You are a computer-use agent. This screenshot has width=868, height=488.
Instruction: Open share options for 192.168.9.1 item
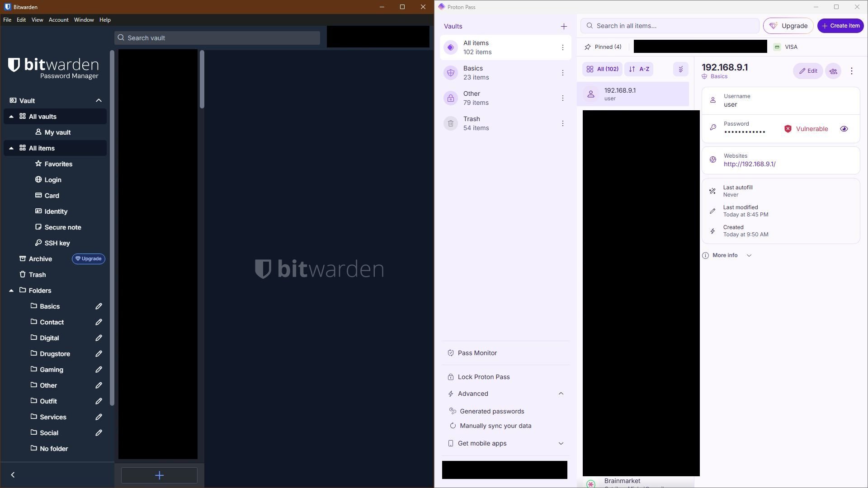[833, 71]
